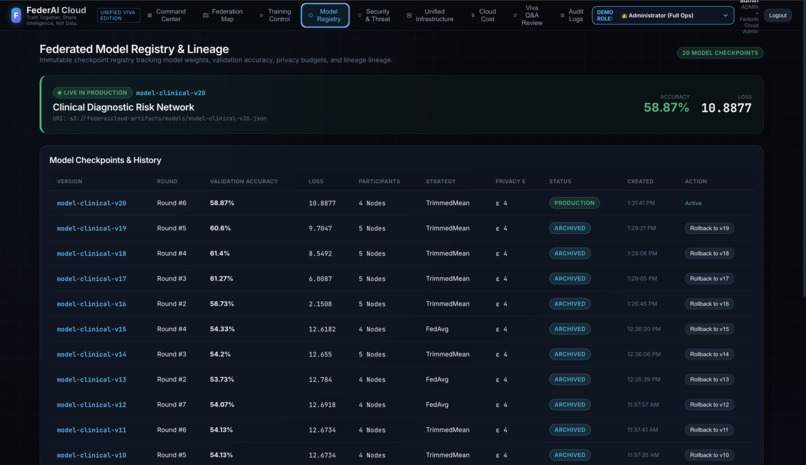Click the Rollback to v10 button
Screen dimensions: 806x465
pyautogui.click(x=709, y=455)
